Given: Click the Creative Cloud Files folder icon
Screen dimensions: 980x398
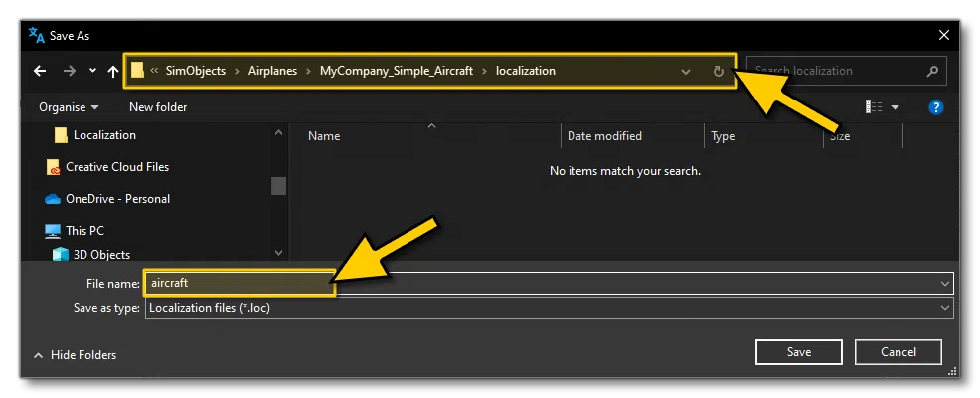Looking at the screenshot, I should 53,168.
